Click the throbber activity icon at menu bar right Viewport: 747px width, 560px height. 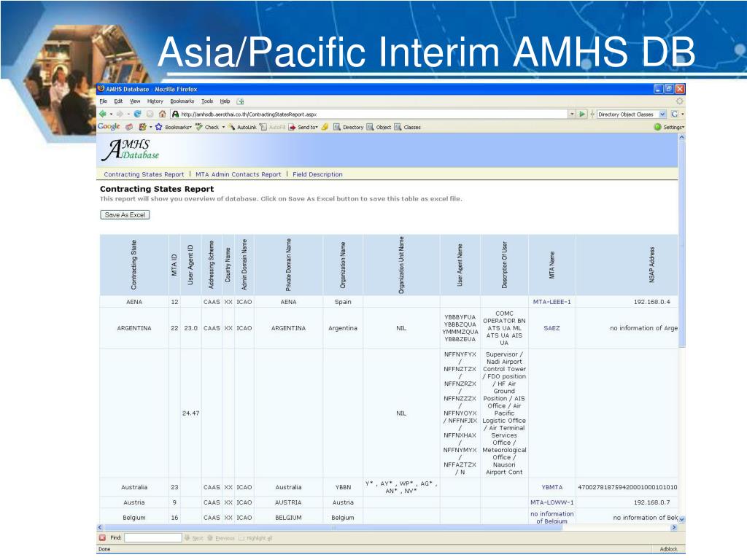coord(679,101)
